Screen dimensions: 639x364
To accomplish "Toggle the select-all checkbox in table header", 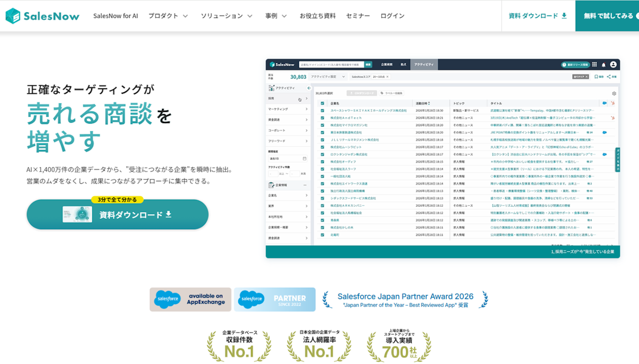I will (322, 103).
